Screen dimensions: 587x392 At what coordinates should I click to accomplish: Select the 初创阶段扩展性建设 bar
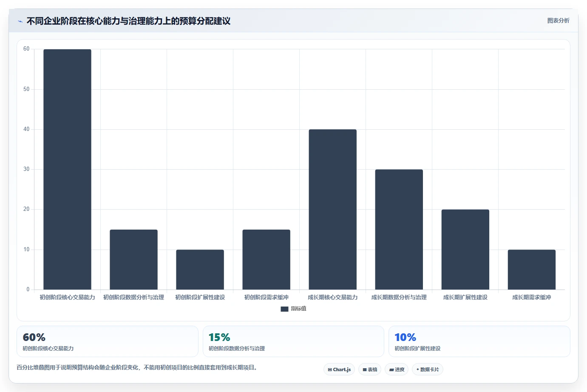(x=200, y=270)
